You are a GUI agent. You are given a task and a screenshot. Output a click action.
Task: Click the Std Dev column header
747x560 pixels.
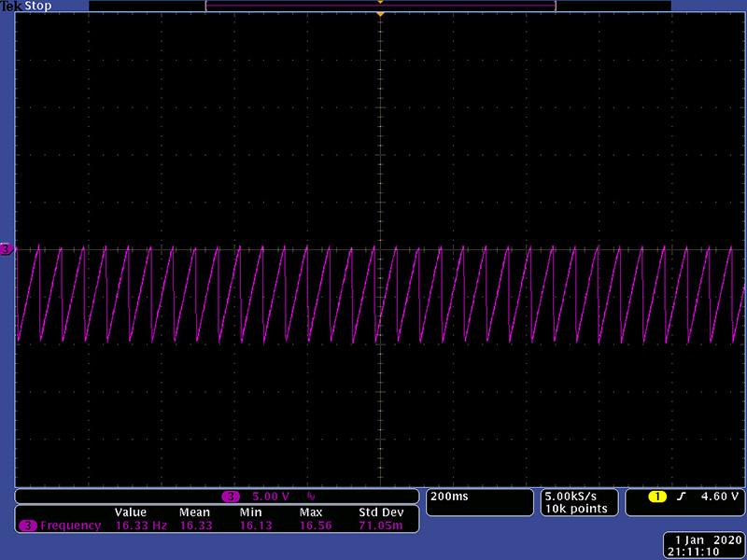pos(380,512)
